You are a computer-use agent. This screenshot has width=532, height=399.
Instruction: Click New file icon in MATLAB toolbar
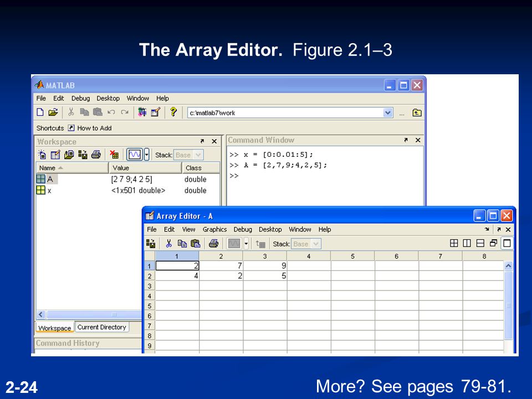40,112
